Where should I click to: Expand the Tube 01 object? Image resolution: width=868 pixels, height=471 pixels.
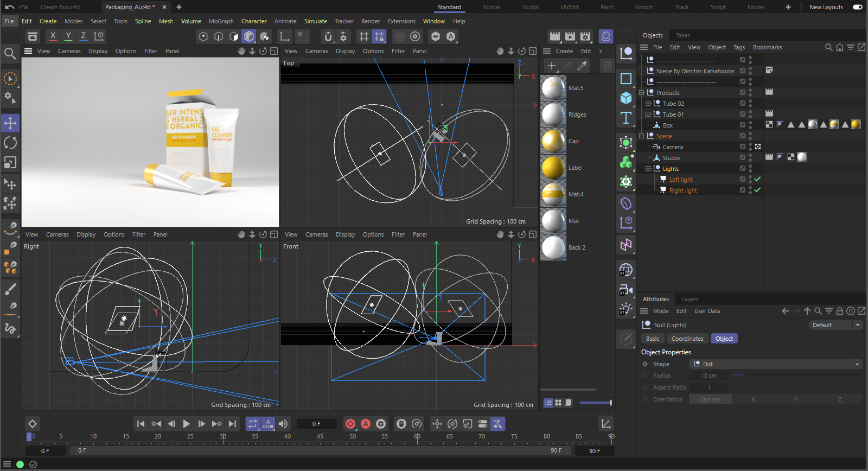pos(648,114)
